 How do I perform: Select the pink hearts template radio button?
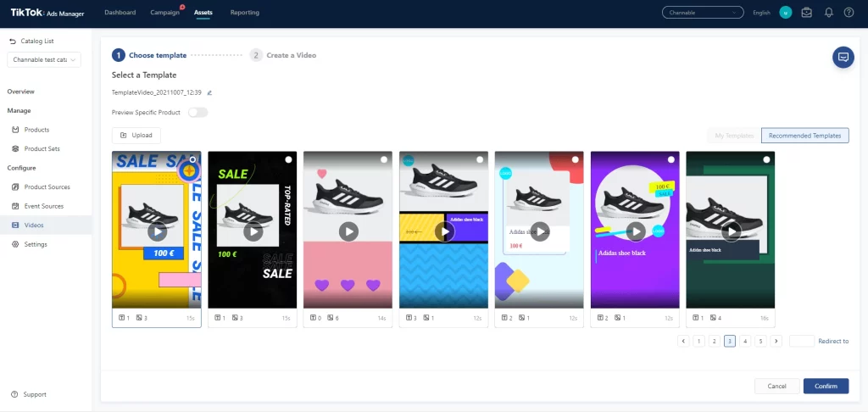tap(385, 159)
